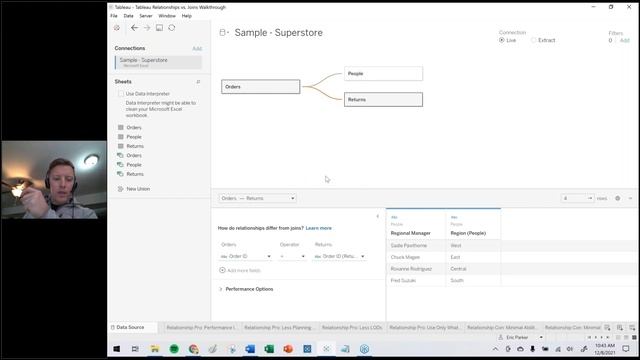The height and width of the screenshot is (360, 640).
Task: Create a new story from the bottom tab icon
Action: (x=632, y=327)
